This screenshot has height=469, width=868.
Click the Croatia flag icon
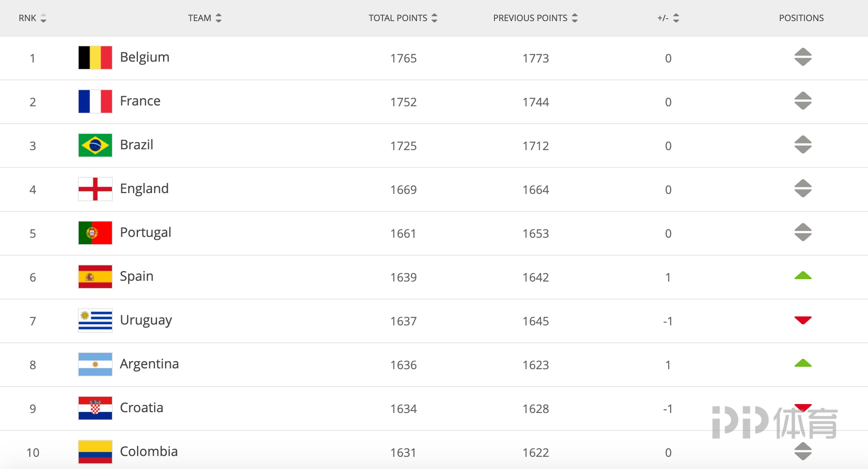(95, 408)
